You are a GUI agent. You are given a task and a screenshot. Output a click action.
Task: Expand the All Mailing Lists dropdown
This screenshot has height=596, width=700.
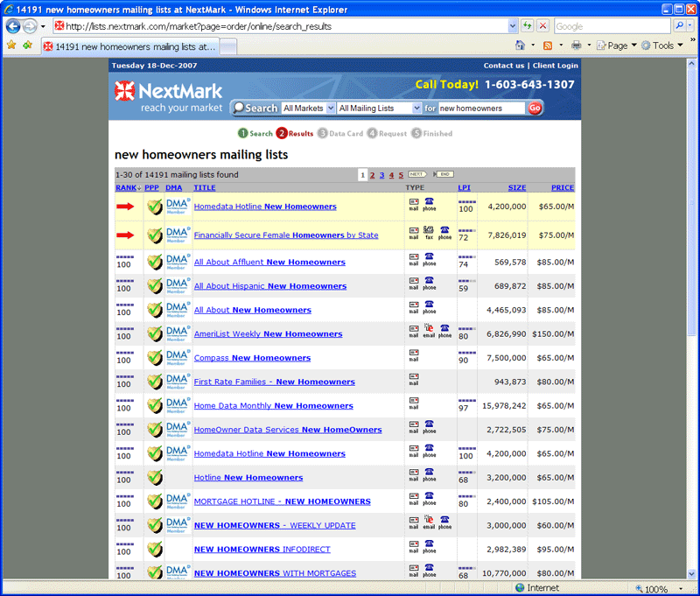[x=376, y=109]
